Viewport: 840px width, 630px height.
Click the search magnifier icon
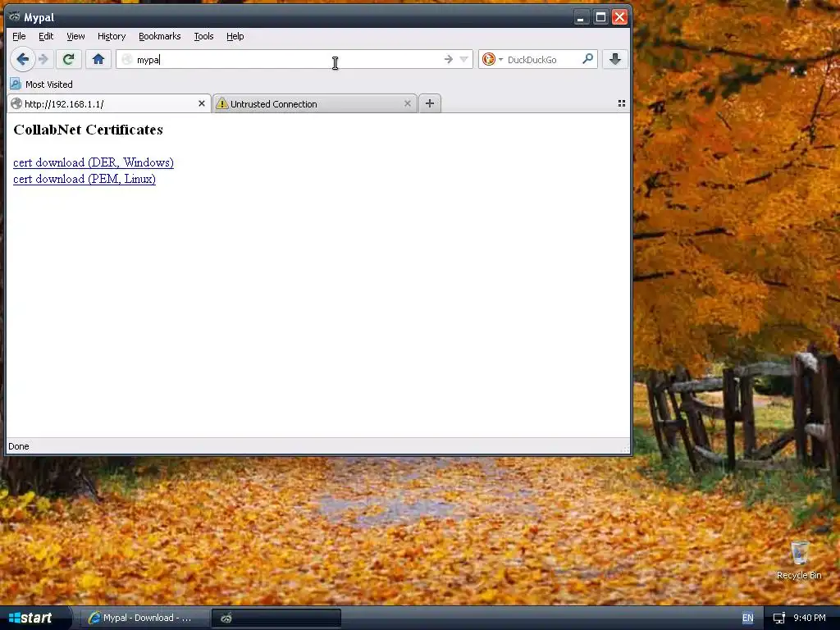click(587, 59)
